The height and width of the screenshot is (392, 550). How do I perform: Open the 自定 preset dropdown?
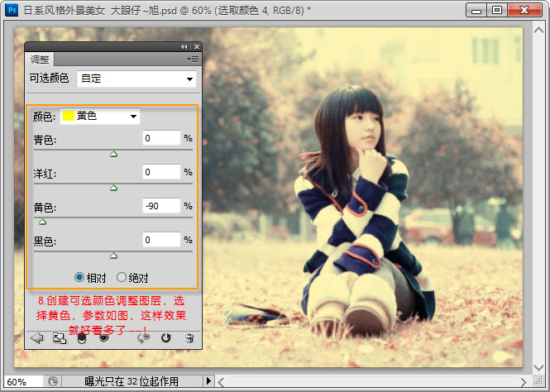pyautogui.click(x=136, y=79)
